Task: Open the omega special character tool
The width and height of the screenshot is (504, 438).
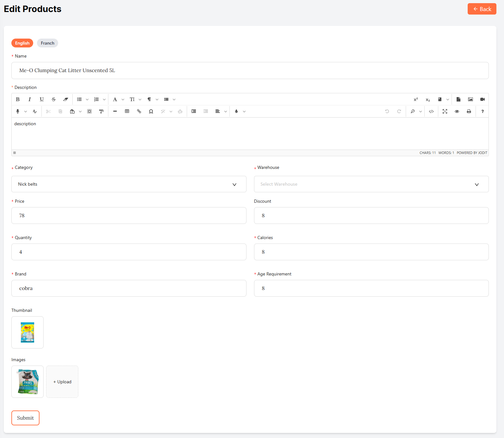Action: (x=151, y=111)
